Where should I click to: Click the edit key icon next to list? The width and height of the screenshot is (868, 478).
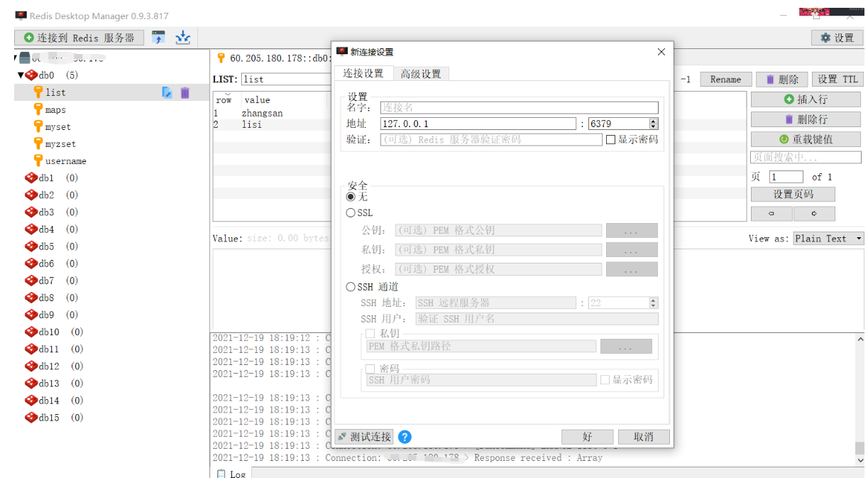[168, 92]
